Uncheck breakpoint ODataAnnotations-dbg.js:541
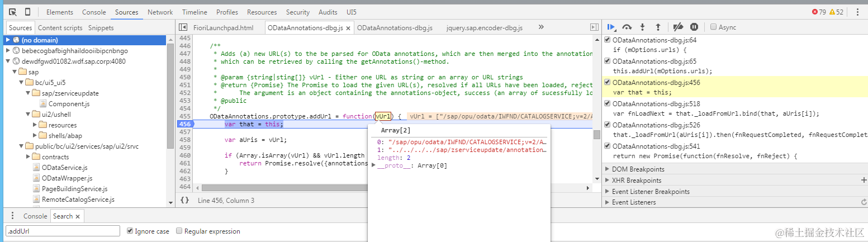The image size is (868, 242). pyautogui.click(x=608, y=146)
